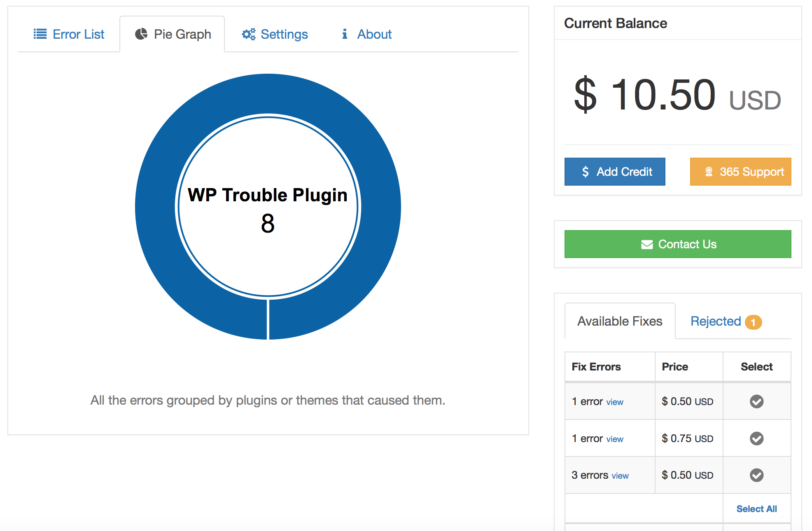Click the Select All link

[x=756, y=509]
